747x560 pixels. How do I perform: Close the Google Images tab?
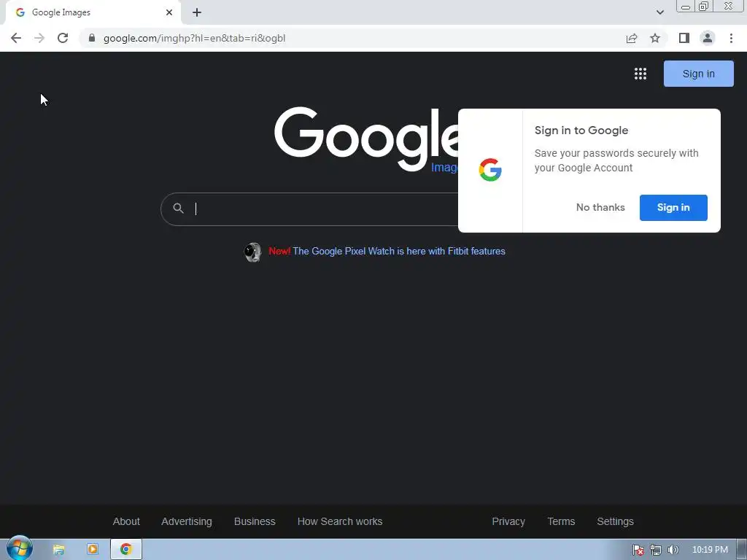[169, 12]
